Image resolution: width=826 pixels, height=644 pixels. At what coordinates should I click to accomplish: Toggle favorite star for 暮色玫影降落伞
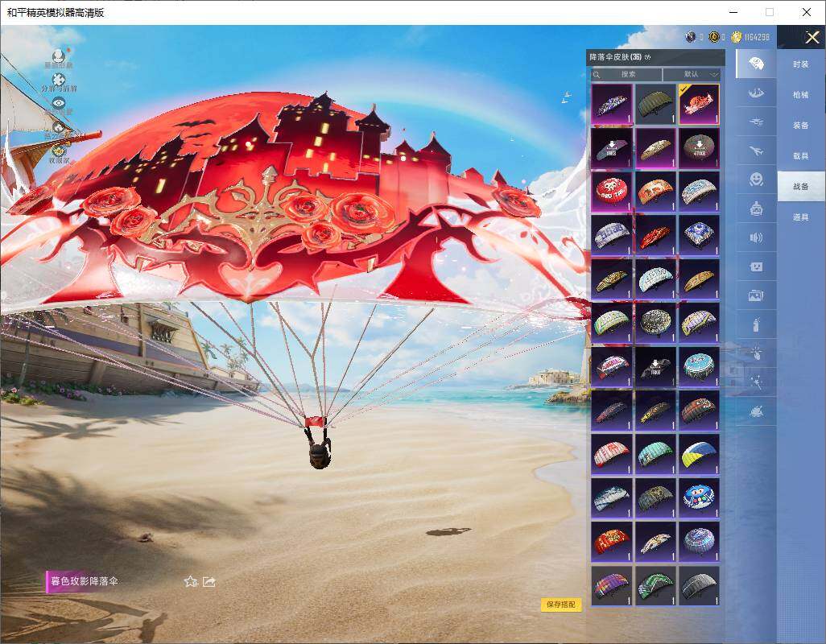(x=191, y=582)
